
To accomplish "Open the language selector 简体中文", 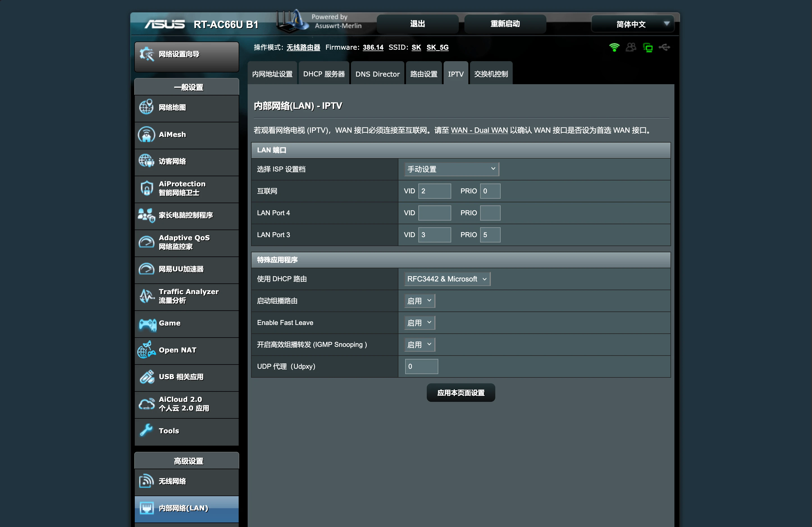I will [632, 24].
